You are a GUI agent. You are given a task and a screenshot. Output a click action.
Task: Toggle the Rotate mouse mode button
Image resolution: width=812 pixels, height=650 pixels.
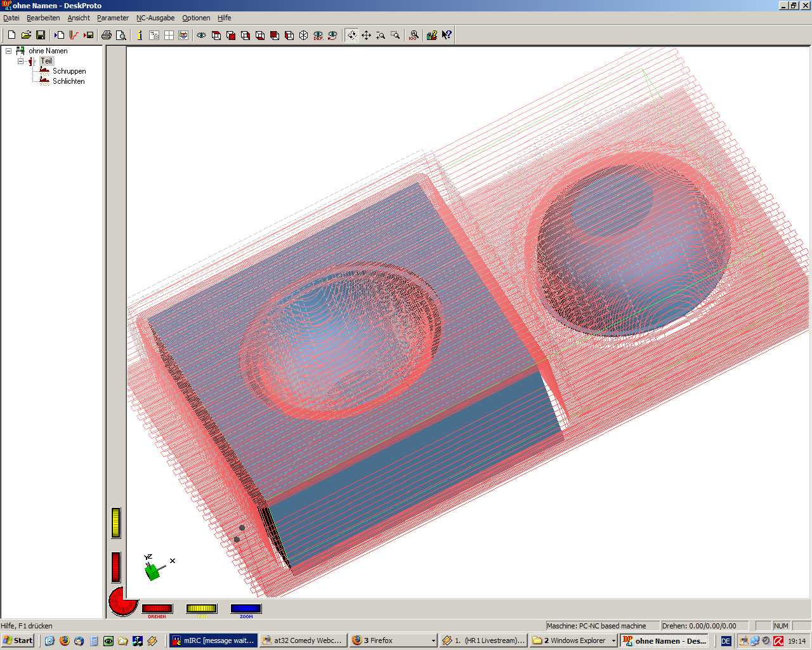[351, 36]
